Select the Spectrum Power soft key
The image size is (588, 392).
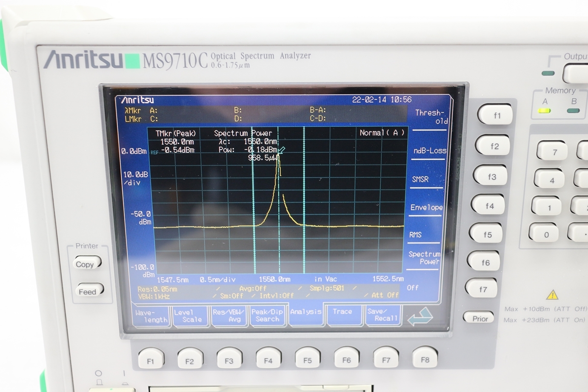(x=424, y=258)
